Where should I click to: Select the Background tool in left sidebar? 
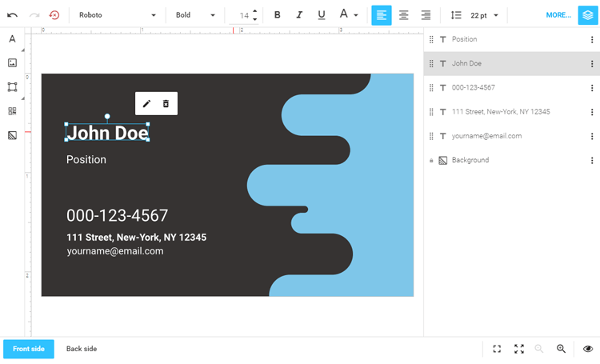(12, 135)
